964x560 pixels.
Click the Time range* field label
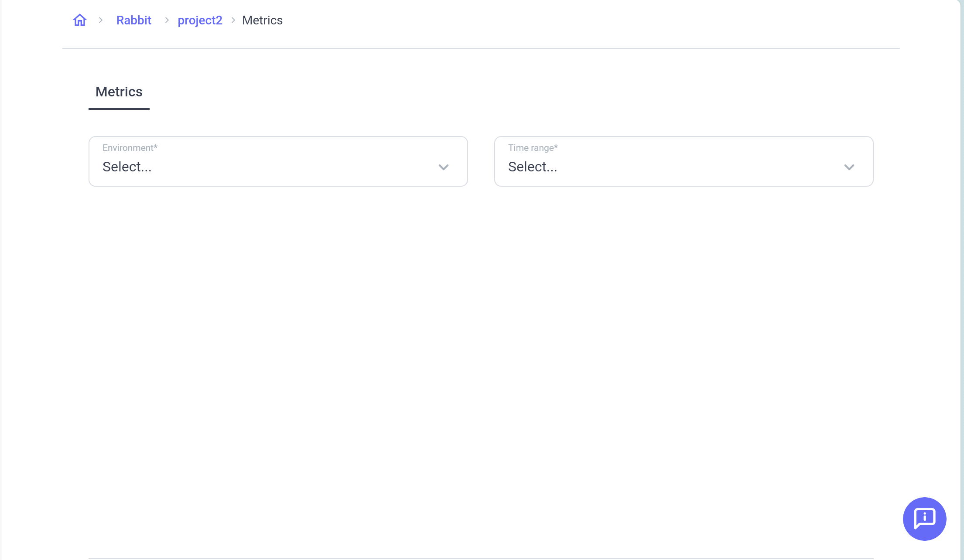(533, 147)
